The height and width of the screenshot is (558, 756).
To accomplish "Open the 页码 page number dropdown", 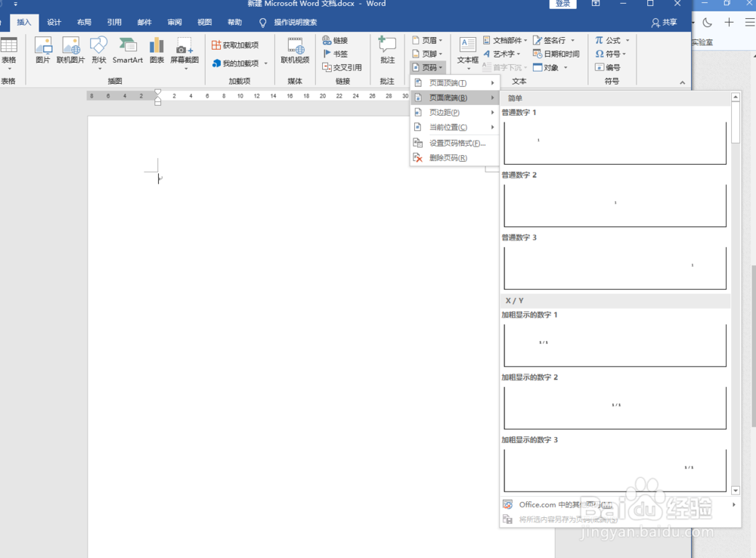I will click(427, 67).
